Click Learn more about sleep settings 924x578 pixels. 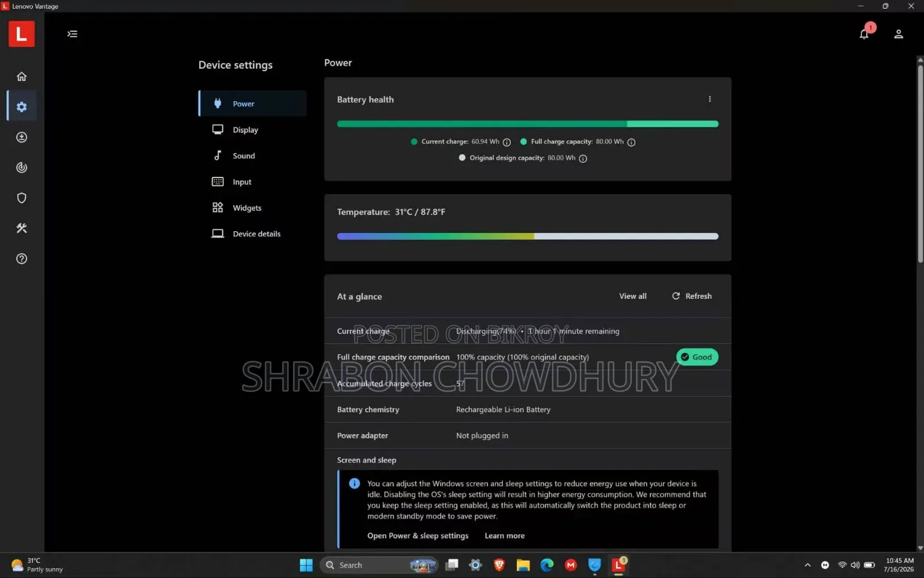[505, 536]
